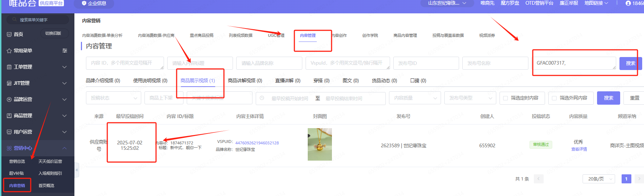Tick the 筛选外网内容 checkbox
This screenshot has height=196, width=644.
(x=554, y=98)
